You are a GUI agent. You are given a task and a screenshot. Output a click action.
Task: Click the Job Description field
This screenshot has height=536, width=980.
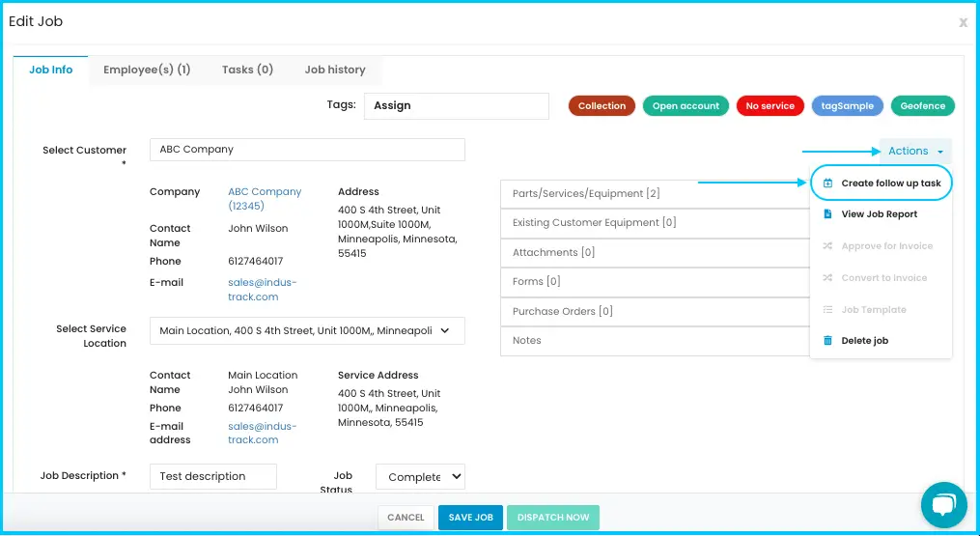coord(213,476)
